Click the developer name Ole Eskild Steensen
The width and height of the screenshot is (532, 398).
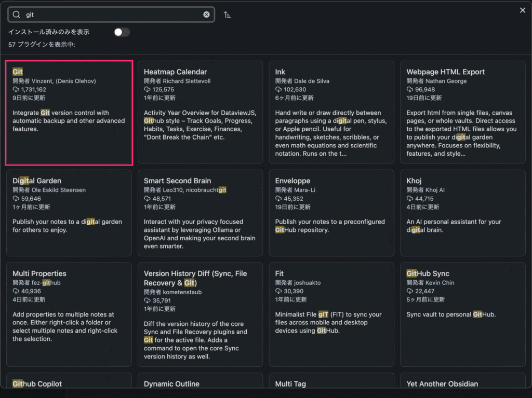[x=59, y=190]
